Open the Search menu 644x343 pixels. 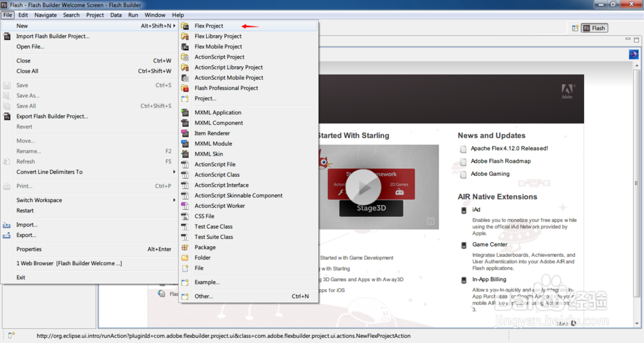click(x=71, y=15)
